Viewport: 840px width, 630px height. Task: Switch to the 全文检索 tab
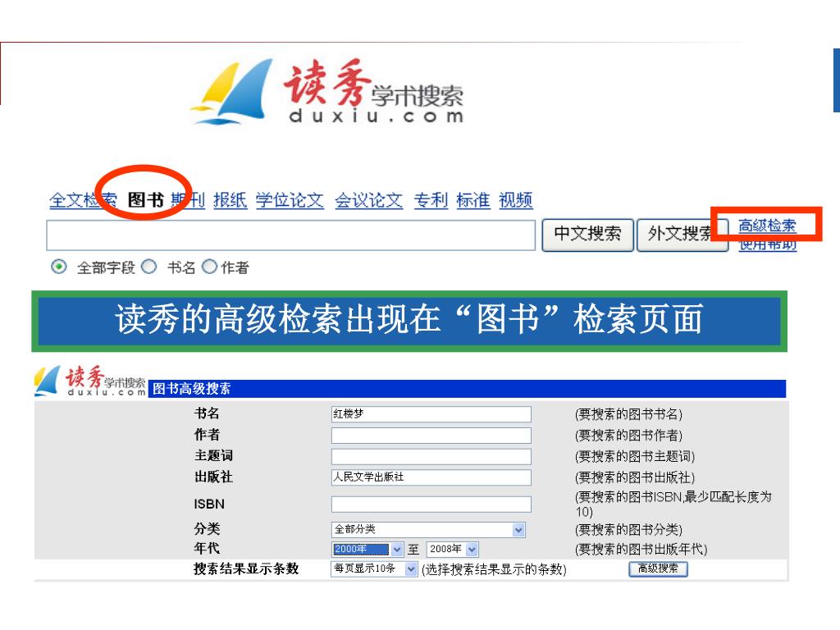[x=83, y=200]
